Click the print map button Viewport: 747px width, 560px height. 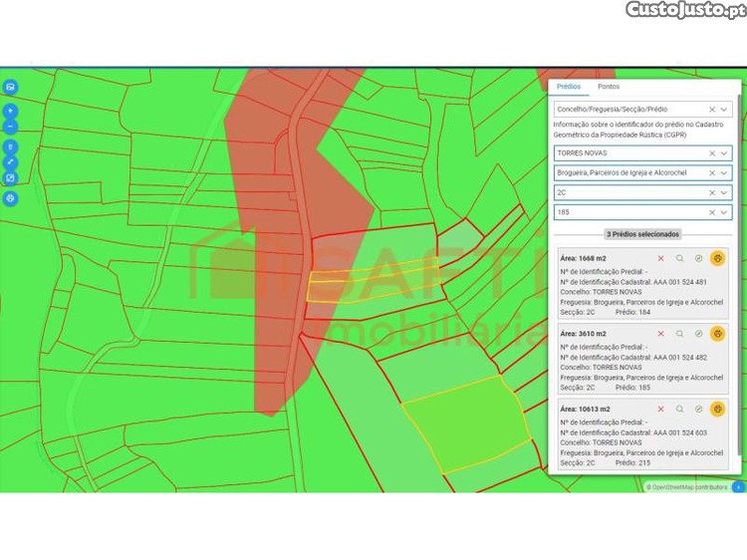click(x=10, y=197)
